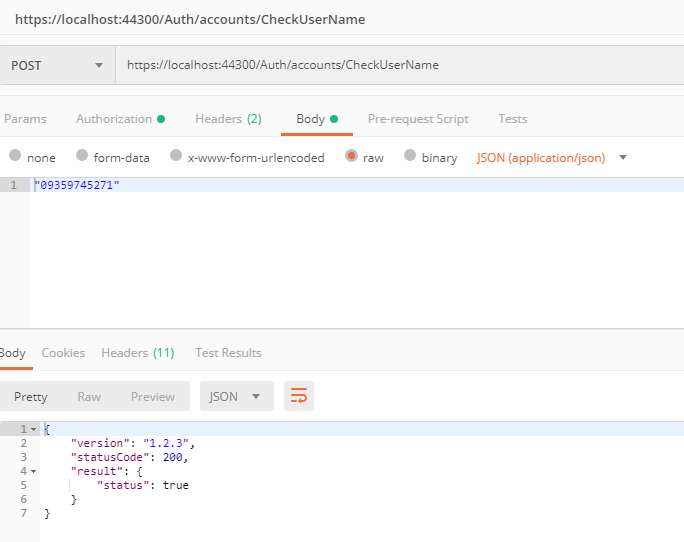The width and height of the screenshot is (684, 542).
Task: Open the POST method dropdown
Action: click(x=58, y=65)
